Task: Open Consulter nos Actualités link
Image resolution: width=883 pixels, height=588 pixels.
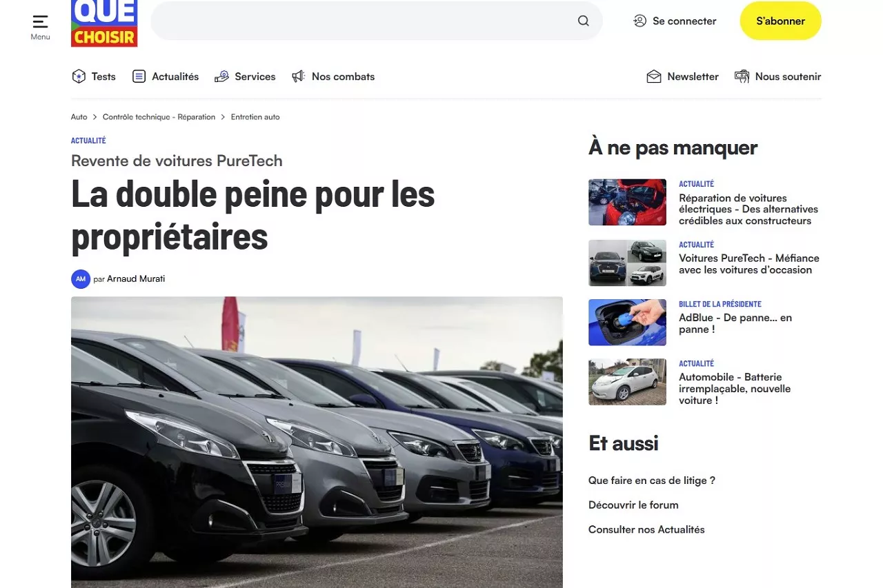Action: coord(646,530)
